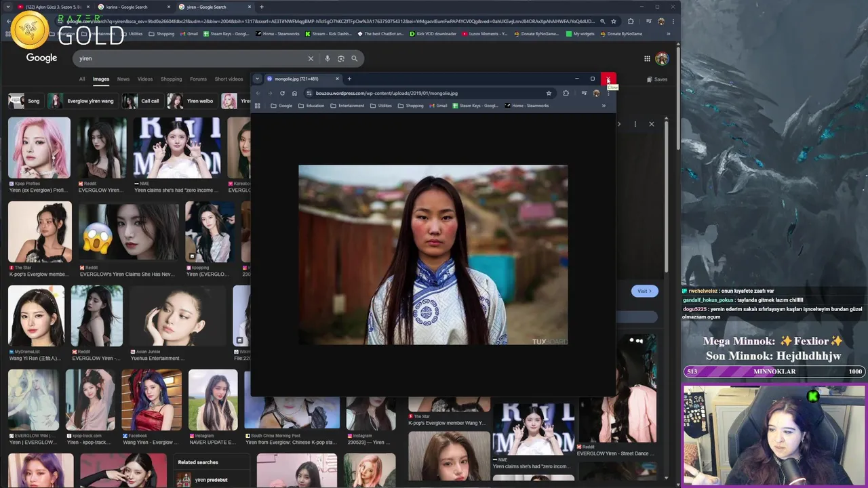Open Kick VOD downloader bookmark
Viewport: 868px width, 488px height.
pos(433,34)
